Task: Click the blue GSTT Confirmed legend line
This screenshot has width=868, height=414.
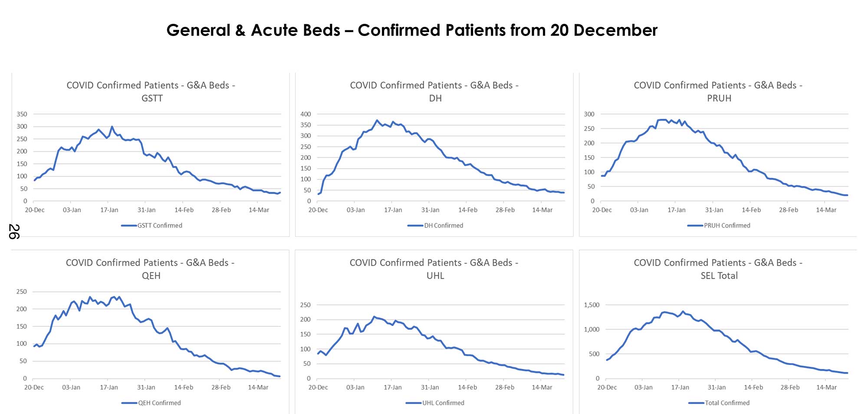Action: pyautogui.click(x=129, y=225)
